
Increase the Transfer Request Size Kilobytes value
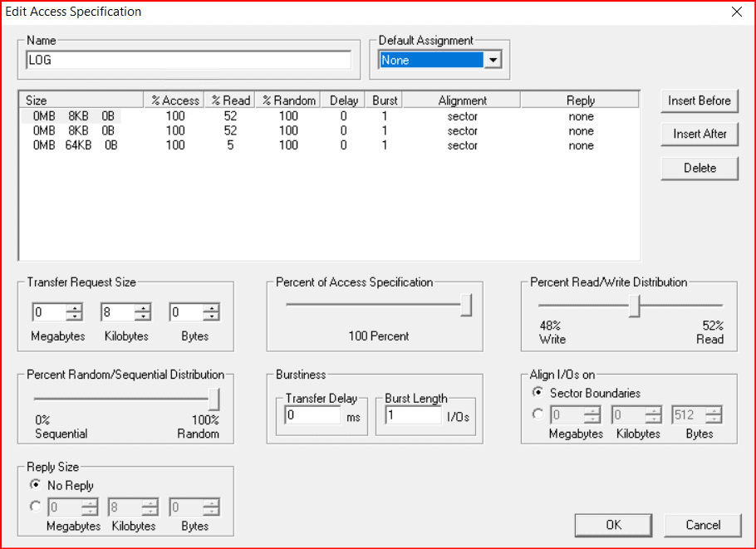coord(144,308)
